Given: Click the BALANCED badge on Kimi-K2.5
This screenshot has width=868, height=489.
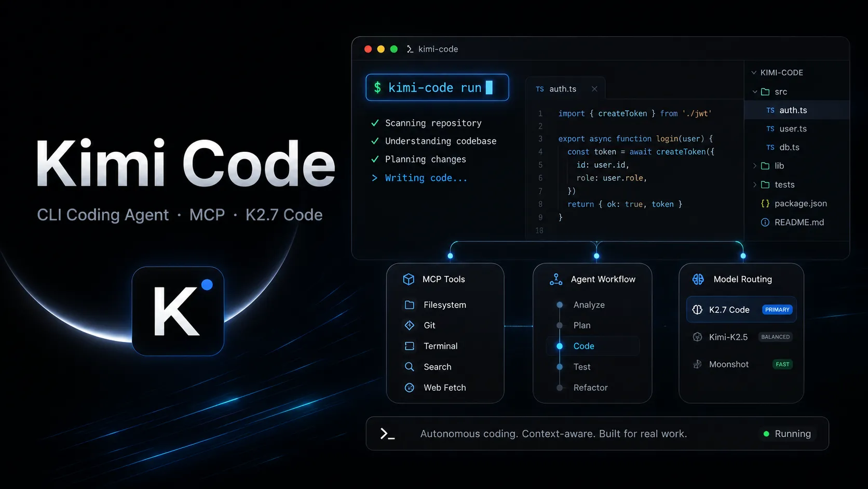Looking at the screenshot, I should pos(776,337).
